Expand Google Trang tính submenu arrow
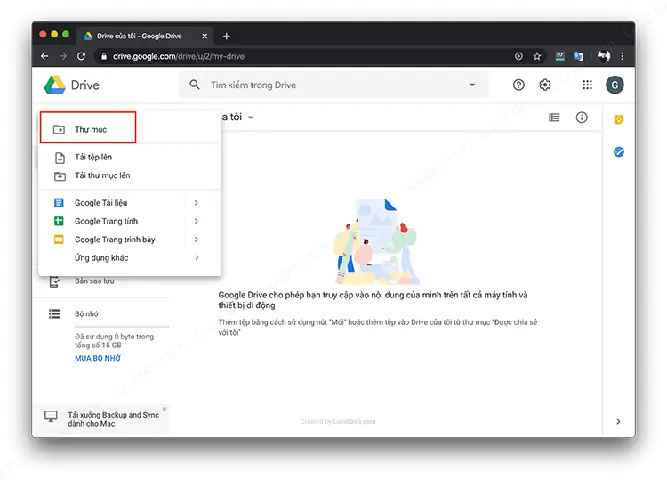 pyautogui.click(x=196, y=221)
